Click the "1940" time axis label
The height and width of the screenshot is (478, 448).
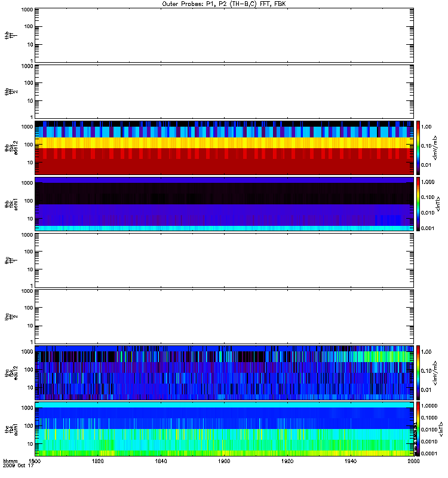(x=351, y=461)
